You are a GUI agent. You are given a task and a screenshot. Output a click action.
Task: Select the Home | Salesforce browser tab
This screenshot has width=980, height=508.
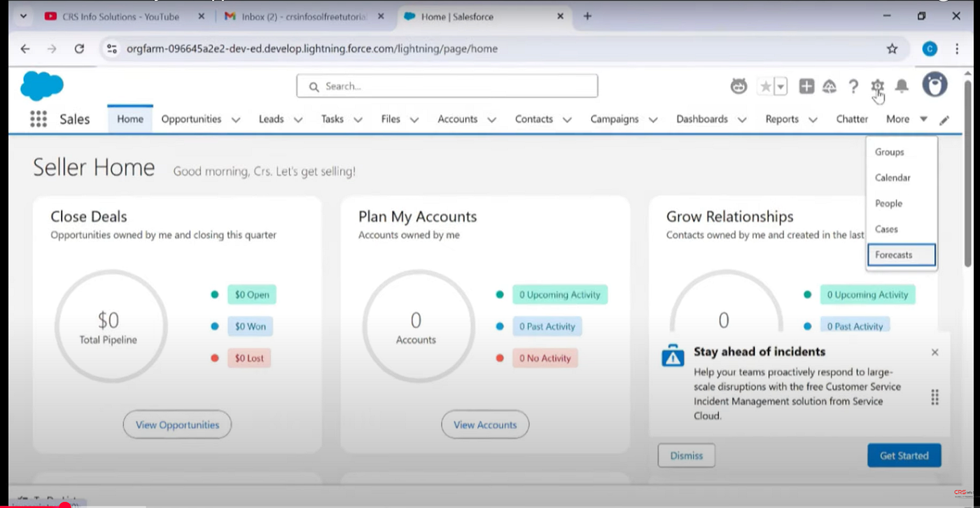[483, 16]
